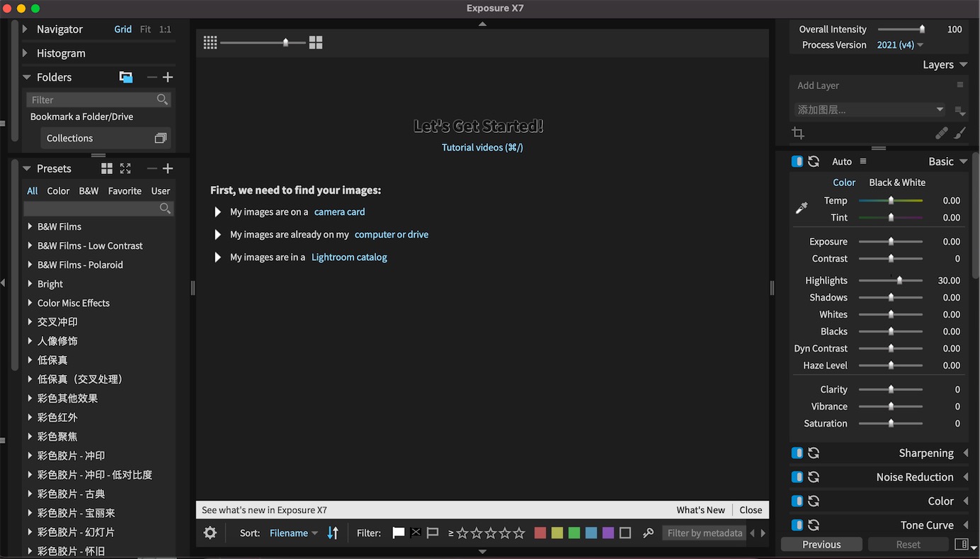Reset the Sharpening panel icon
This screenshot has height=559, width=980.
814,453
